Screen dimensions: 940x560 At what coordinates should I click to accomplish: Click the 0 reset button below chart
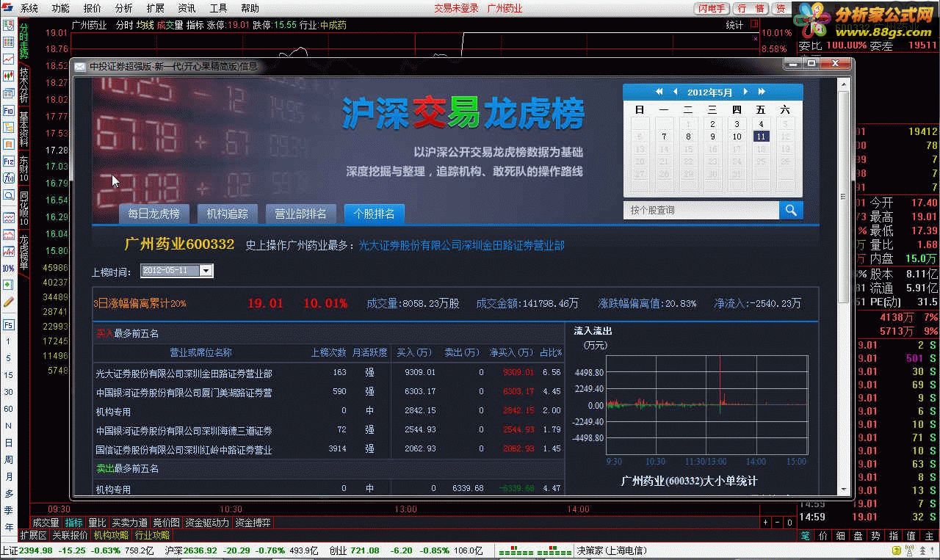(789, 523)
